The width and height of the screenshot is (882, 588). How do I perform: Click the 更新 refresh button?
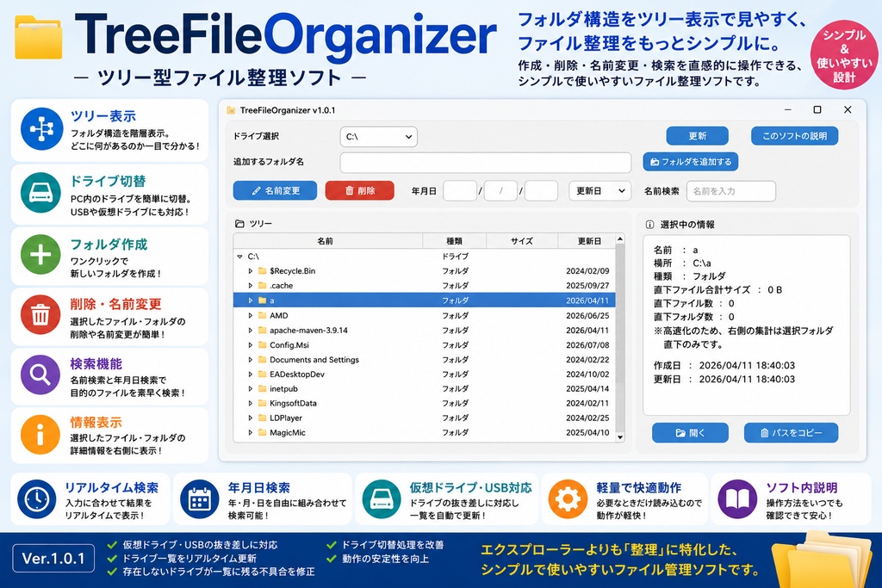coord(697,136)
